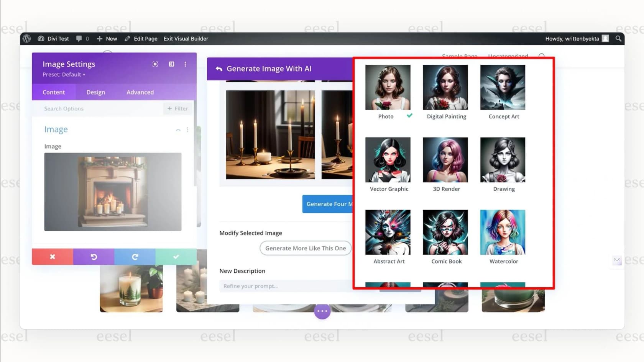Save changes with the green checkmark
Image resolution: width=644 pixels, height=362 pixels.
176,257
